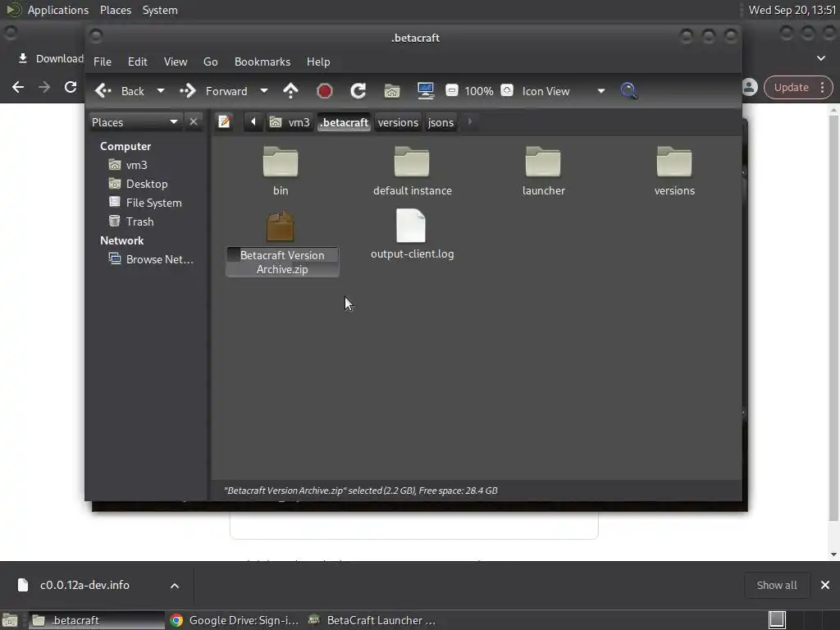Viewport: 840px width, 630px height.
Task: Open the Applications menu in top panel
Action: (x=58, y=10)
